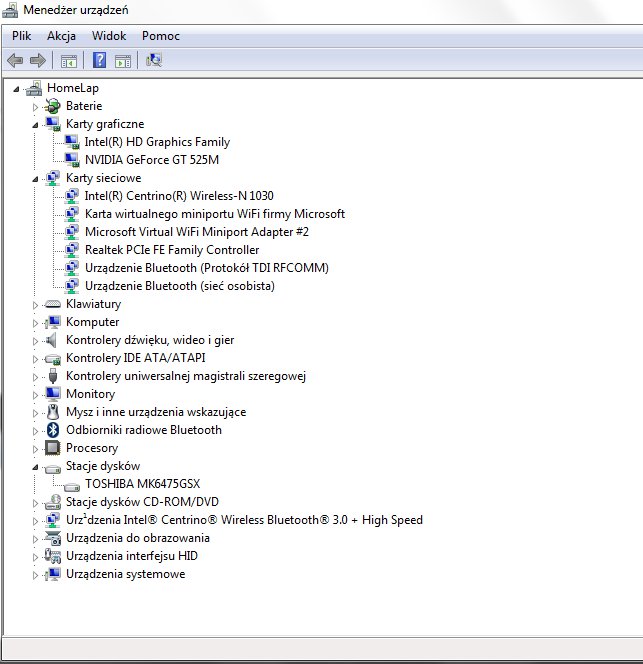The height and width of the screenshot is (664, 643).
Task: Collapse the Karty sieciowe category
Action: (x=35, y=179)
